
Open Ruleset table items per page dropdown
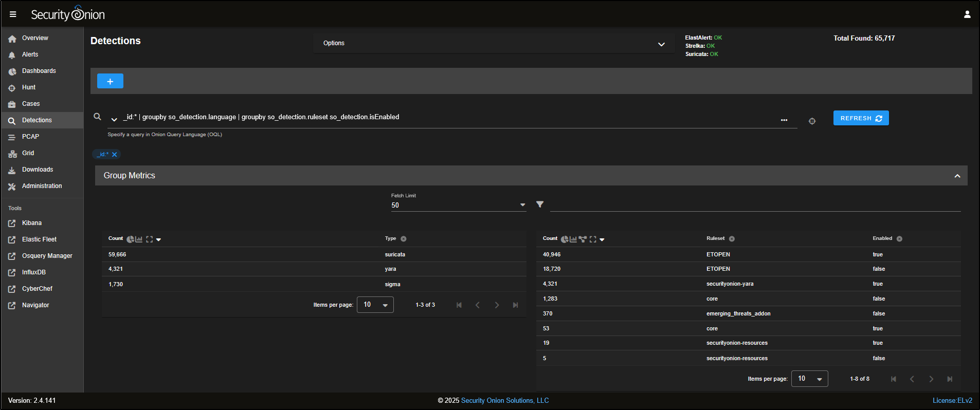[x=809, y=379]
